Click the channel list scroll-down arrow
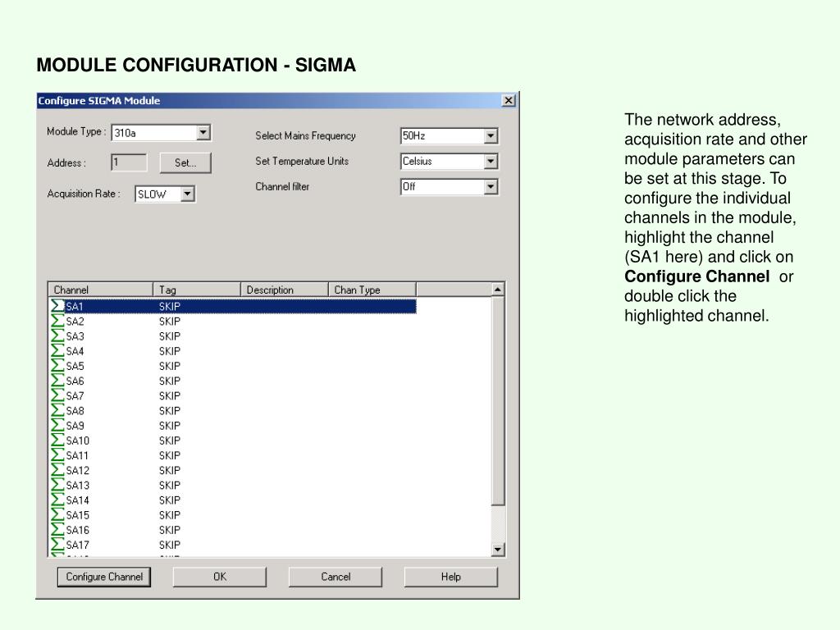Viewport: 840px width, 630px height. pyautogui.click(x=498, y=549)
